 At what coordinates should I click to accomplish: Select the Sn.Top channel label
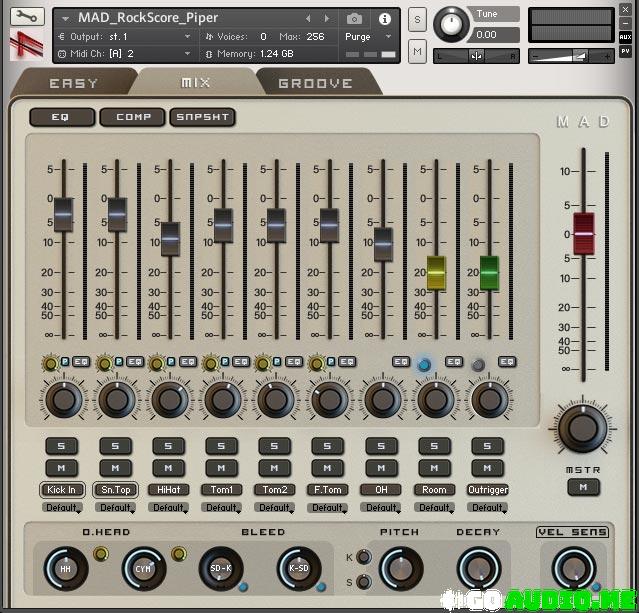(x=115, y=490)
